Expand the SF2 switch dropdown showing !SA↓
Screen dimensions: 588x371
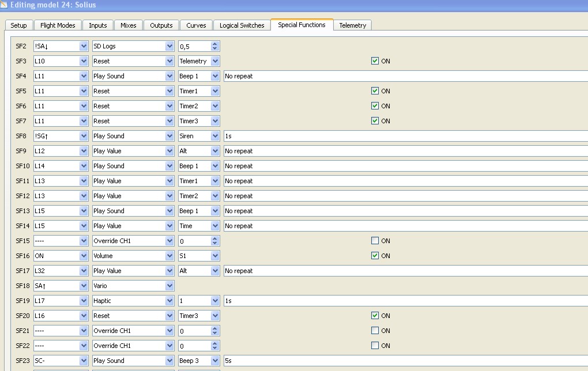tap(84, 46)
